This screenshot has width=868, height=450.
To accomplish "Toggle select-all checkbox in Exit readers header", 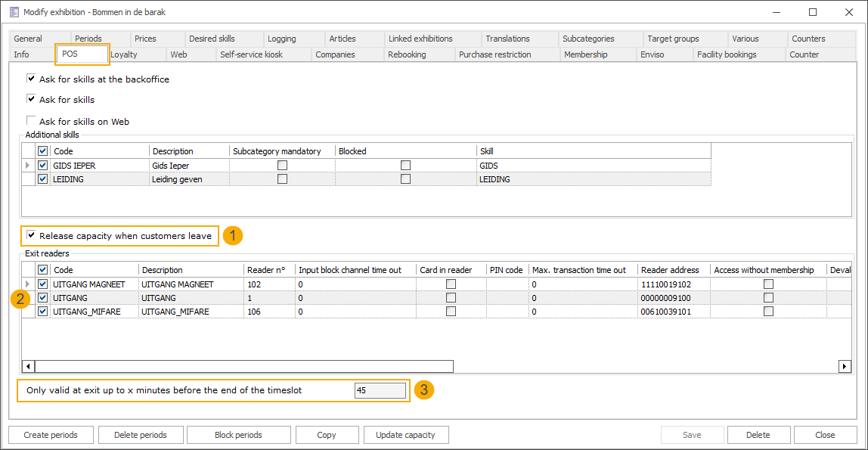I will point(43,270).
